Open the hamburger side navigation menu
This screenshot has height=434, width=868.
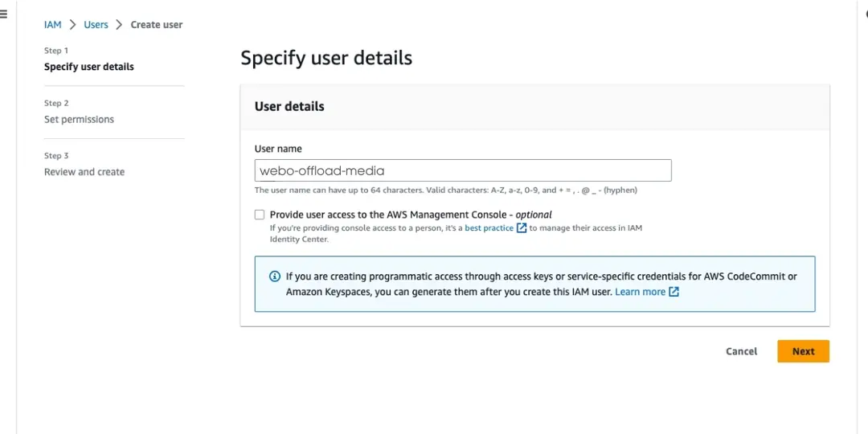[3, 14]
